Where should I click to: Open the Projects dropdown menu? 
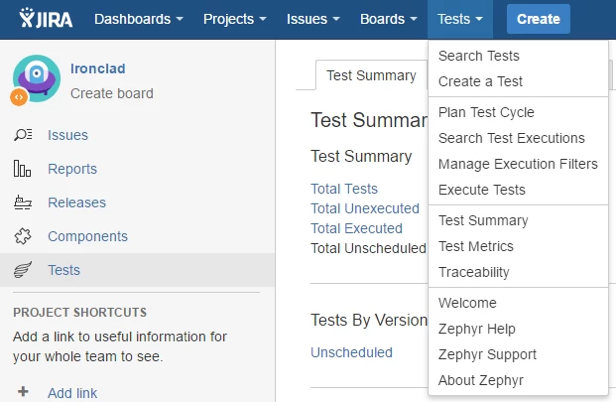(234, 19)
